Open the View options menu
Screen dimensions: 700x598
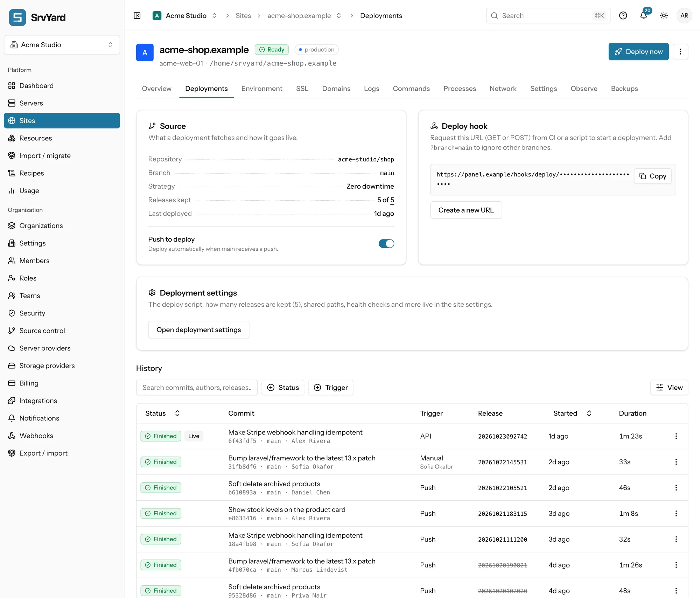pyautogui.click(x=669, y=388)
